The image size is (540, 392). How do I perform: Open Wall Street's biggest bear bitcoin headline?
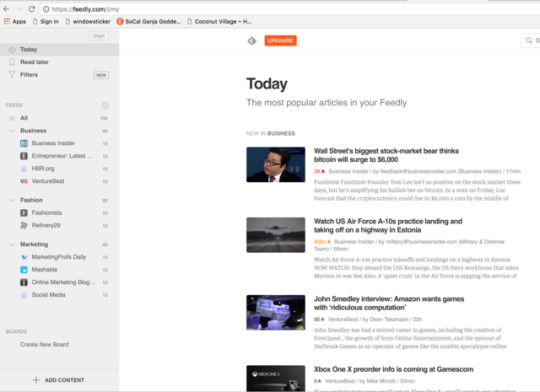pyautogui.click(x=386, y=155)
